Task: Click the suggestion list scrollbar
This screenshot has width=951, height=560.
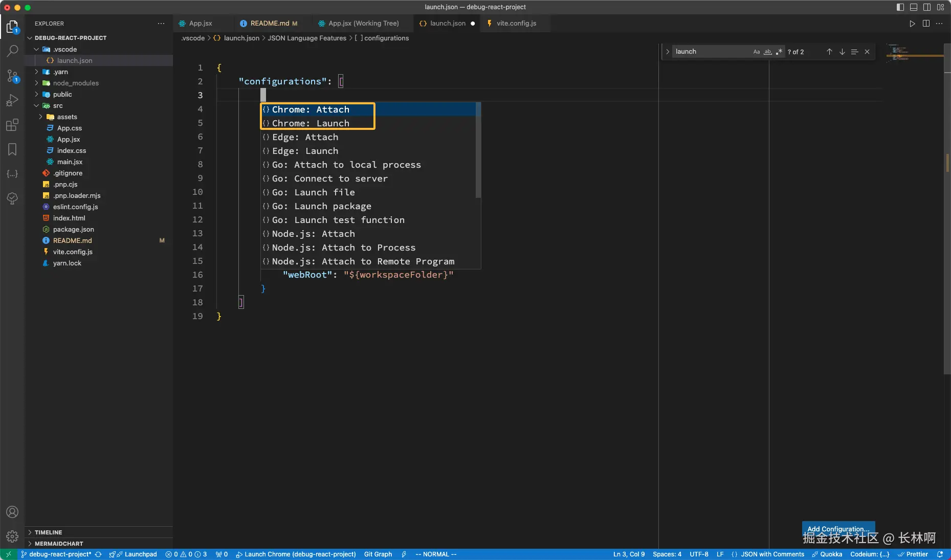Action: click(x=478, y=150)
